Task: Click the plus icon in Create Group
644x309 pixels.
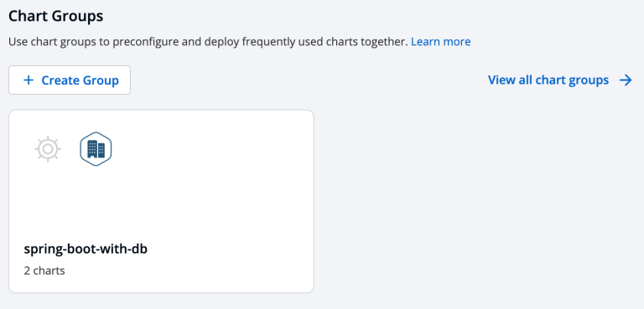Action: (29, 80)
